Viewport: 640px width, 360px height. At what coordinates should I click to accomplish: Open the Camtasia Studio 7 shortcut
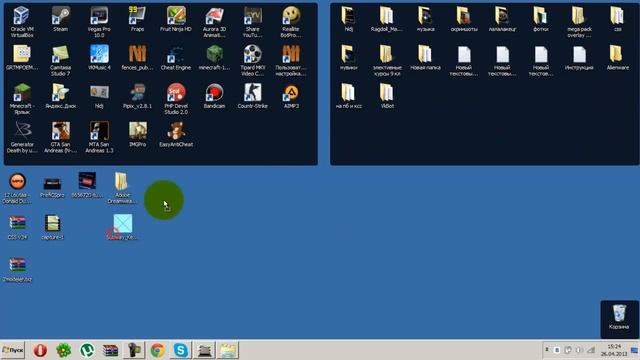click(x=60, y=55)
